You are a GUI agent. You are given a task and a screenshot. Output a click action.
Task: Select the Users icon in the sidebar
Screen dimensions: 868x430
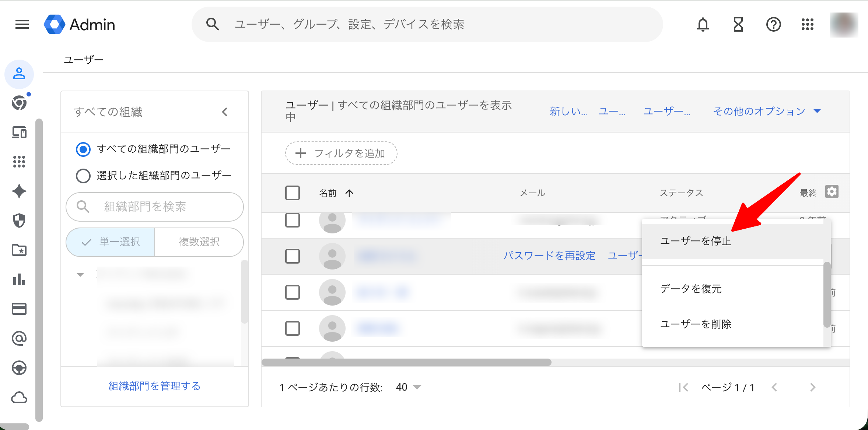point(19,74)
